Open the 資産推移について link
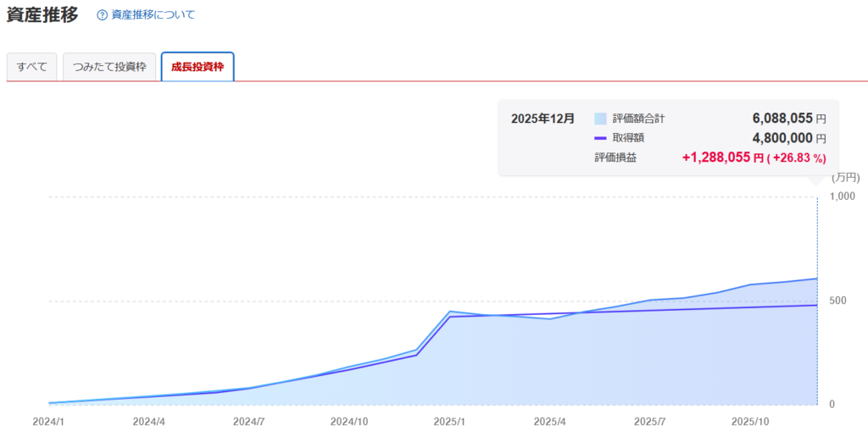This screenshot has width=868, height=442. point(153,15)
